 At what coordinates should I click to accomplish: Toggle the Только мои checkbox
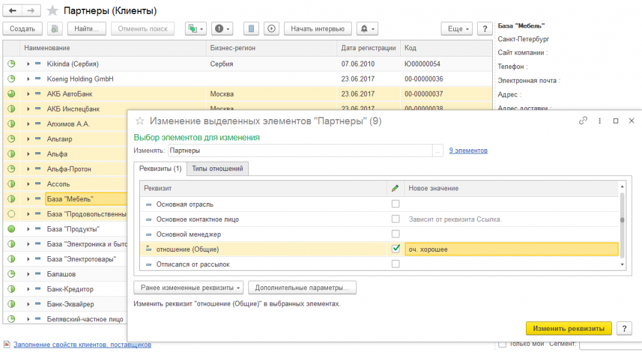pyautogui.click(x=502, y=344)
